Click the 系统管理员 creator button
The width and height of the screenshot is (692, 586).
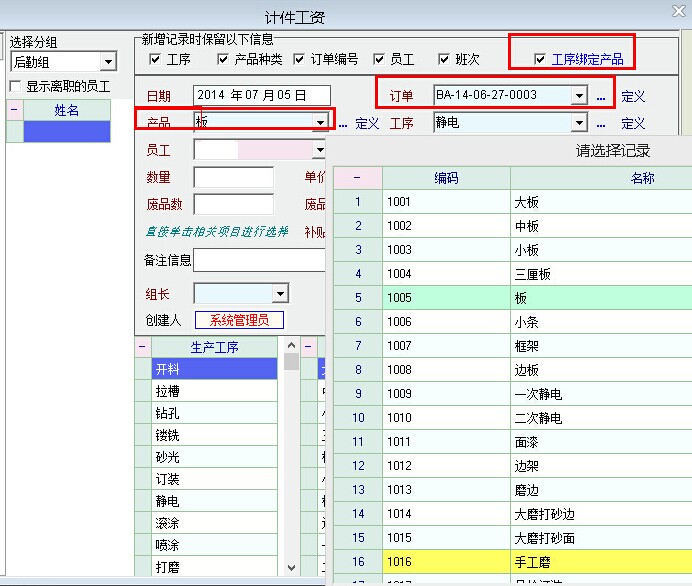pos(239,321)
